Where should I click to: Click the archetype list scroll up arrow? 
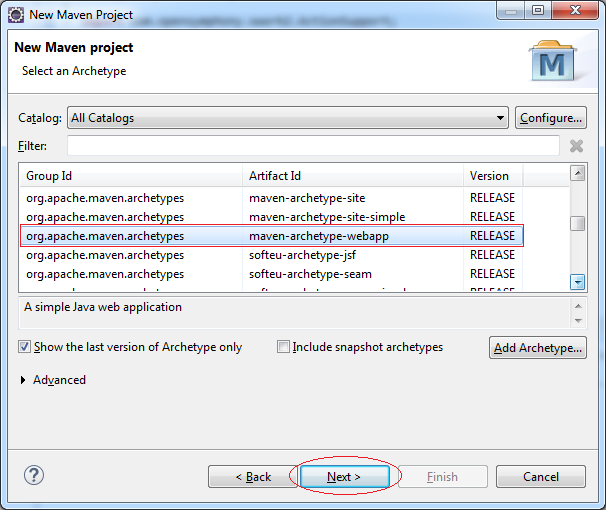point(578,173)
